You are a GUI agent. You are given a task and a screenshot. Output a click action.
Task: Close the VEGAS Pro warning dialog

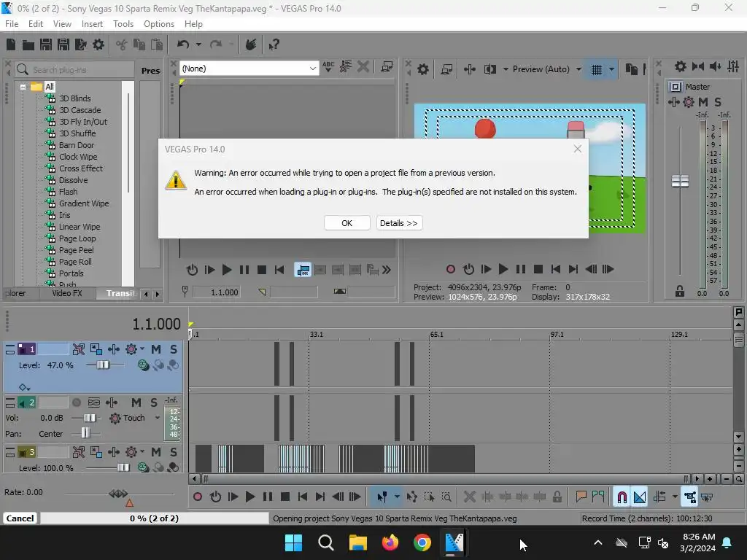coord(578,149)
